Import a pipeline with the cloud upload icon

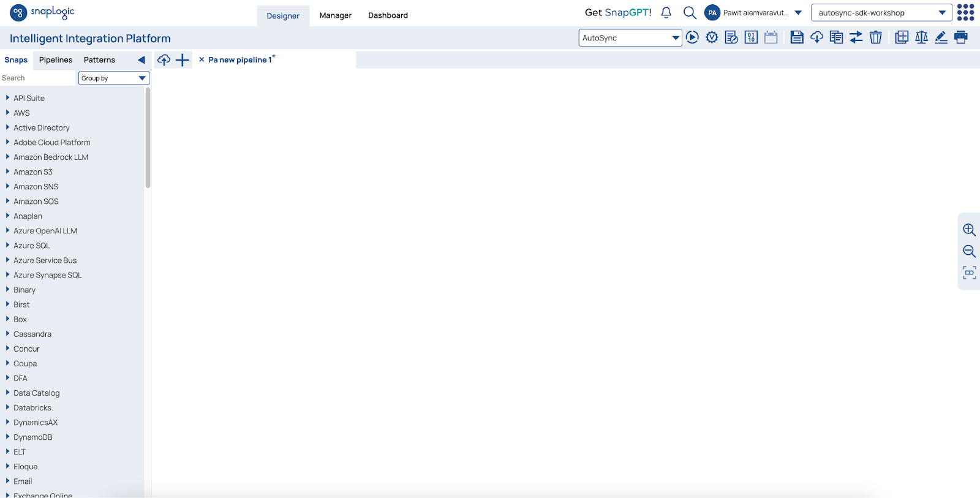coord(164,60)
